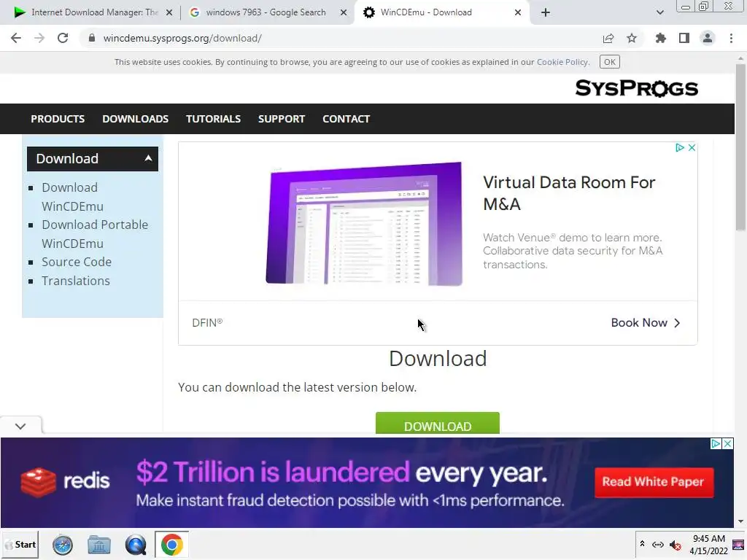Screen dimensions: 747x560
Task: Open the SUPPORT menu
Action: (282, 119)
